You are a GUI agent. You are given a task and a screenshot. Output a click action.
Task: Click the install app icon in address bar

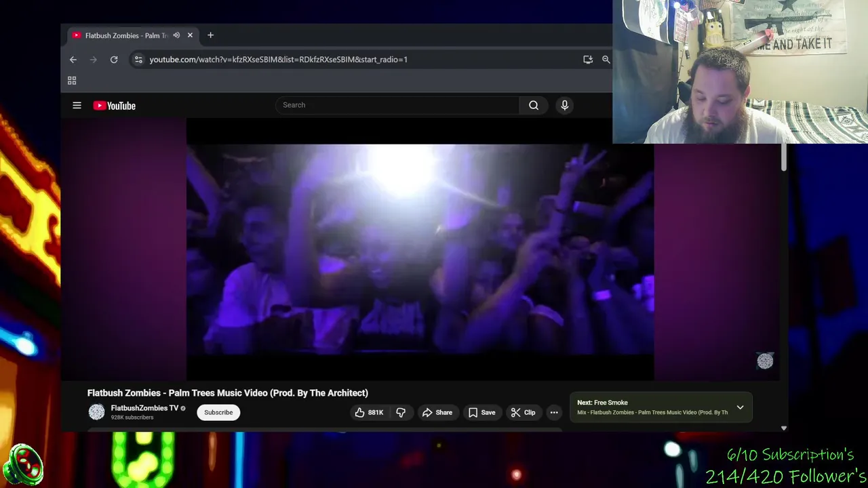pos(588,60)
